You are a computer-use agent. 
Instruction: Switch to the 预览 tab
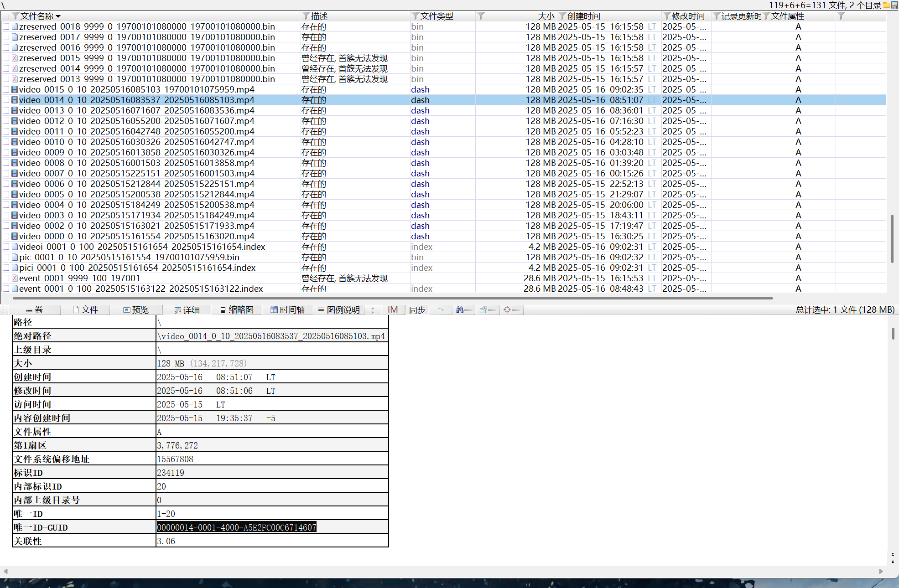136,310
